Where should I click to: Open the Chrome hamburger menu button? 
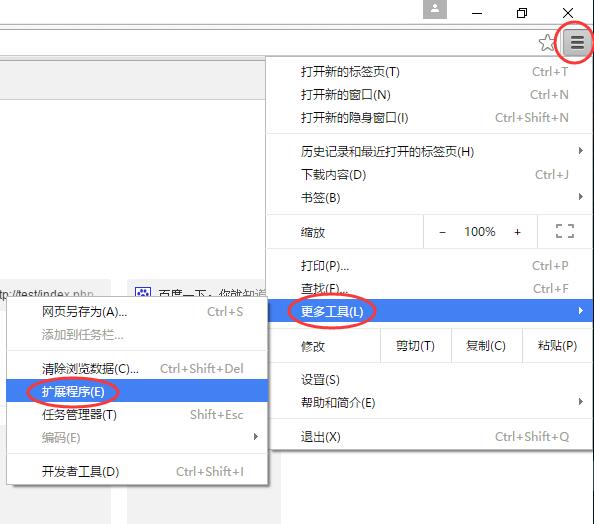click(x=577, y=42)
